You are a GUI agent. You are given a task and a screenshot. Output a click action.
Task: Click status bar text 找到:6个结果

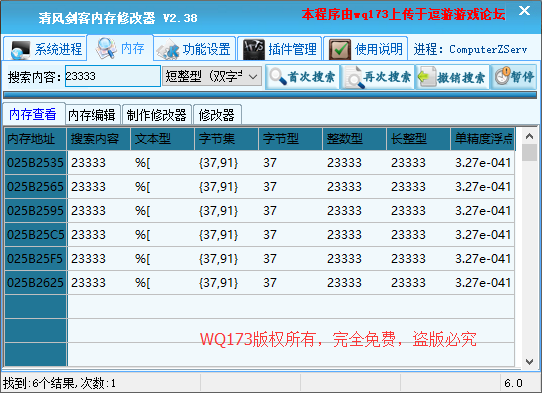(39, 383)
